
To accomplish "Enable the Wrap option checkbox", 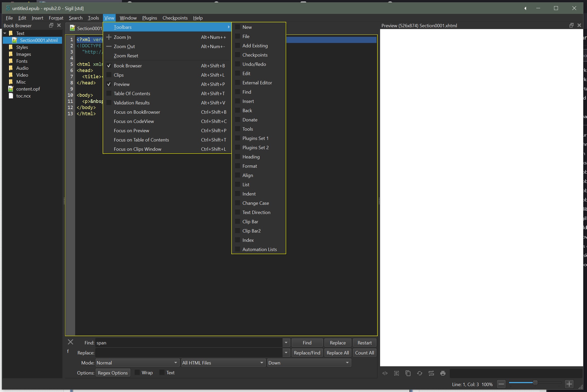I will (x=137, y=372).
